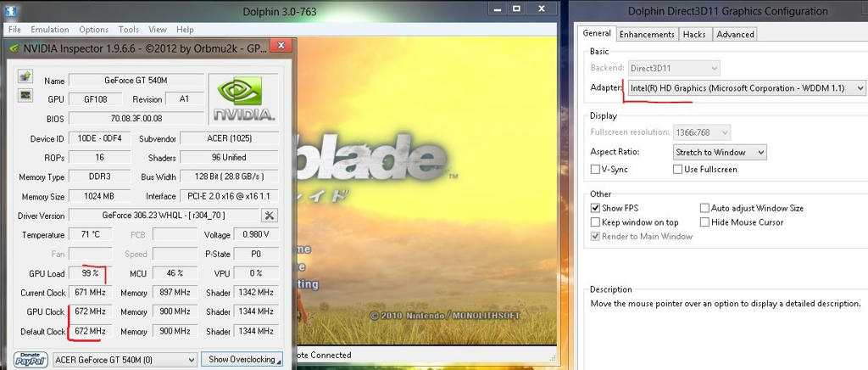Click the GPU GF108 value
868x370 pixels.
pos(96,99)
